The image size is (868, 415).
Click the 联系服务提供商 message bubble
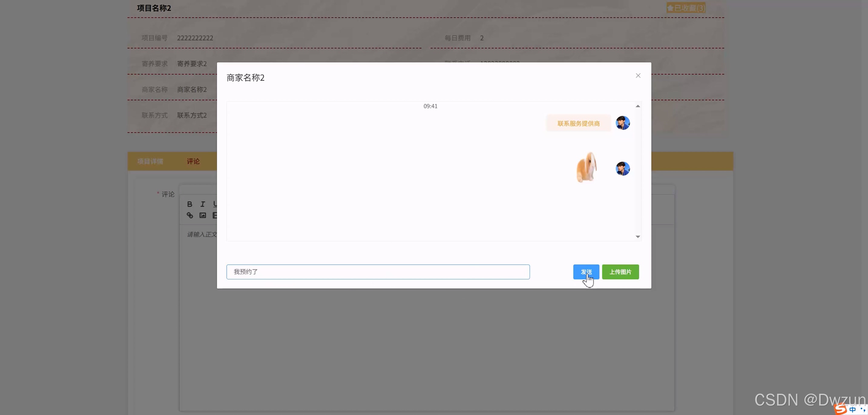click(578, 123)
